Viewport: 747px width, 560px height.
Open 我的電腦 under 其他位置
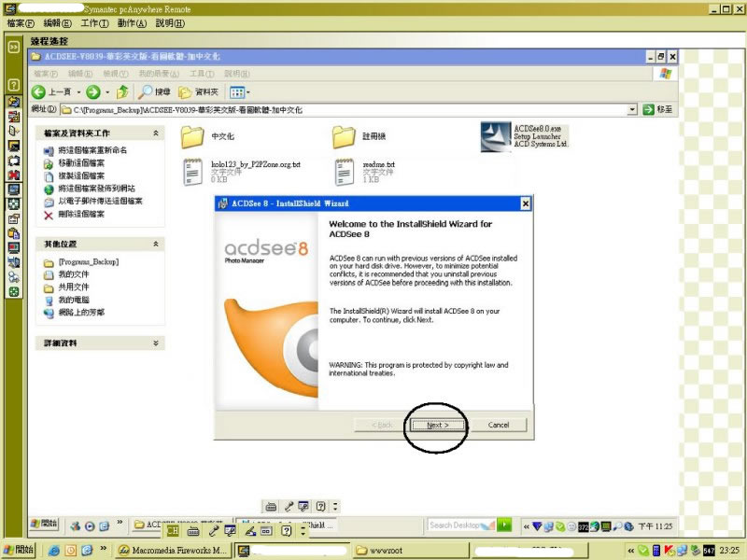click(x=74, y=300)
